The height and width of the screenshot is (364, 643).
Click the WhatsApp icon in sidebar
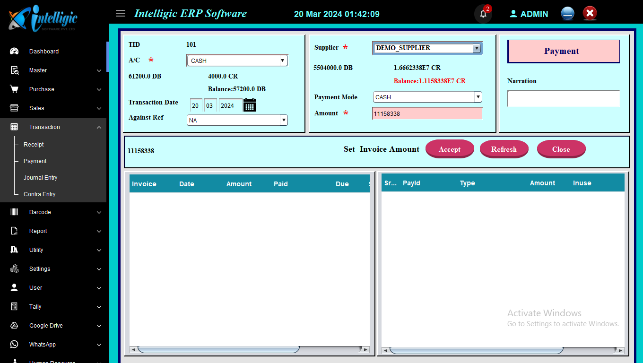coord(14,345)
